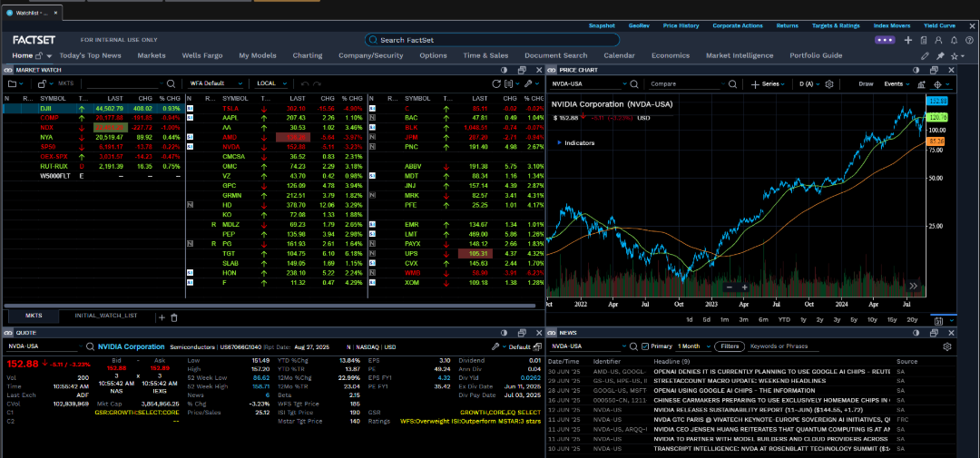
Task: Toggle News panel contrast theme icon
Action: click(916, 333)
